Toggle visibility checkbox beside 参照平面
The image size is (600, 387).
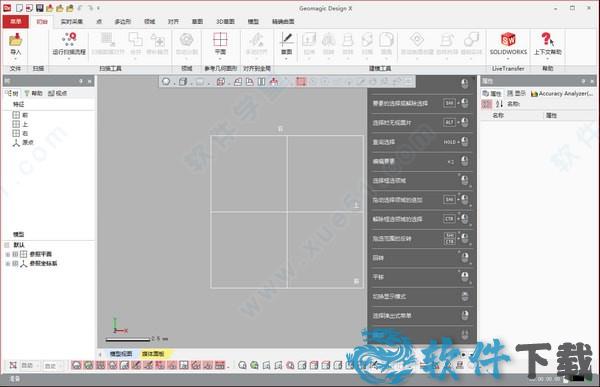(x=15, y=254)
